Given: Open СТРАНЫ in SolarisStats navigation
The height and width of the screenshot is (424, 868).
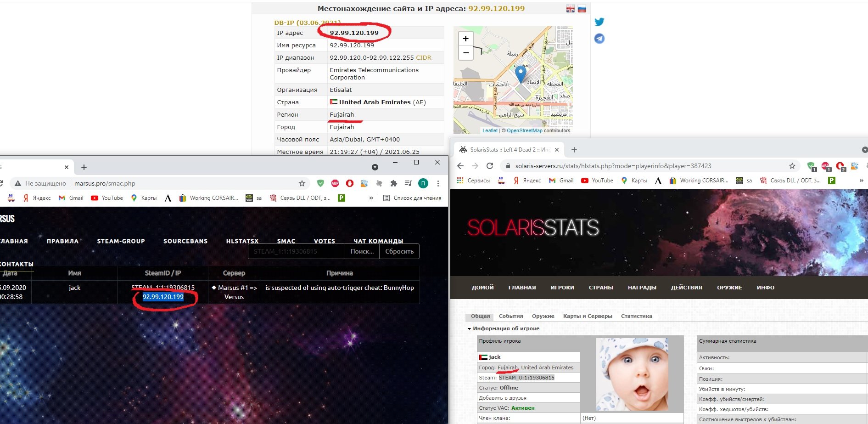Looking at the screenshot, I should point(601,288).
